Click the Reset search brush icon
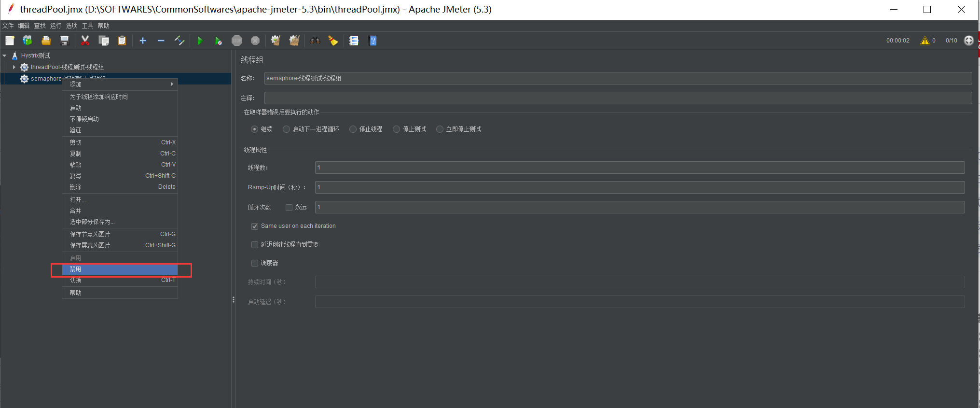Screen dimensions: 980x408 (333, 41)
